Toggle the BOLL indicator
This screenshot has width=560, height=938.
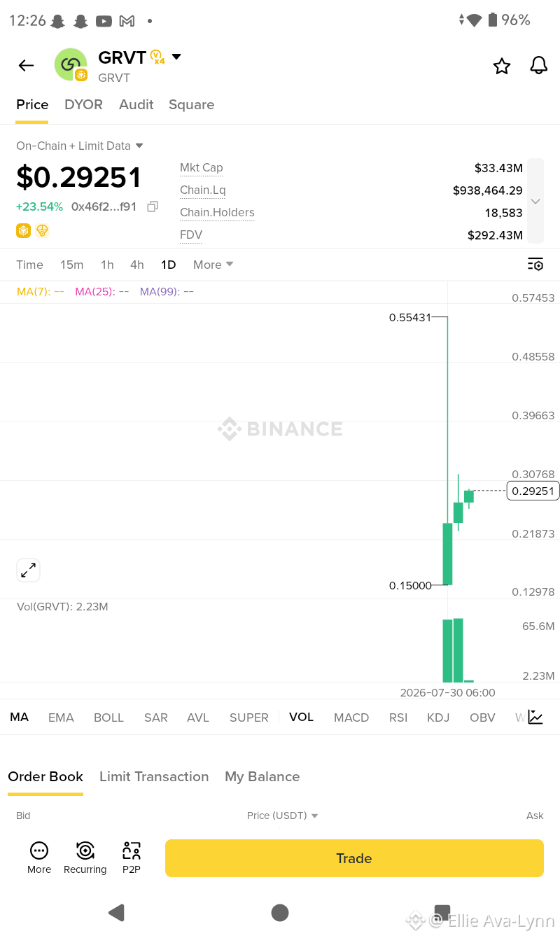click(108, 717)
